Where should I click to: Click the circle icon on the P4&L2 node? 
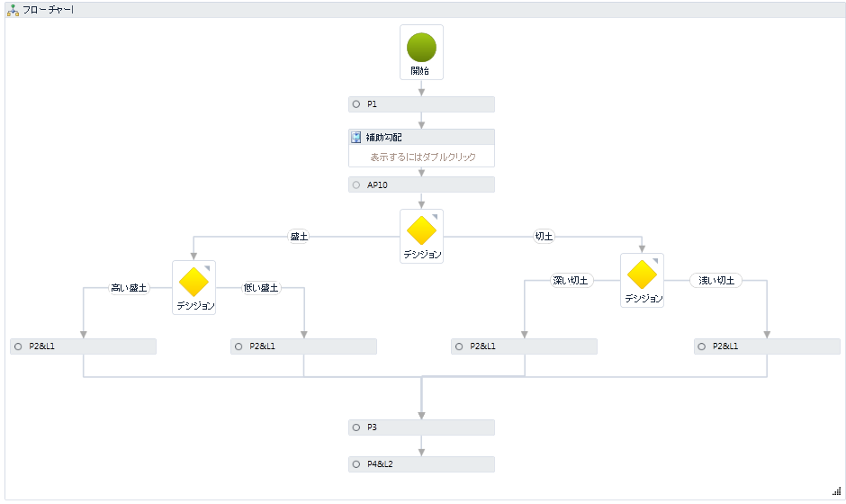point(356,464)
